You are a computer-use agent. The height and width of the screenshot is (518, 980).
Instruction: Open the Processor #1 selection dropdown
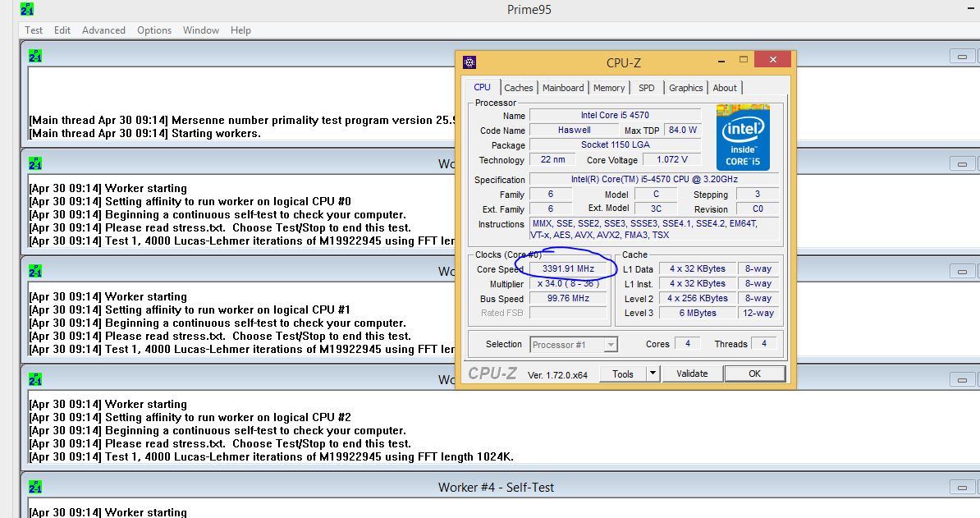point(574,344)
